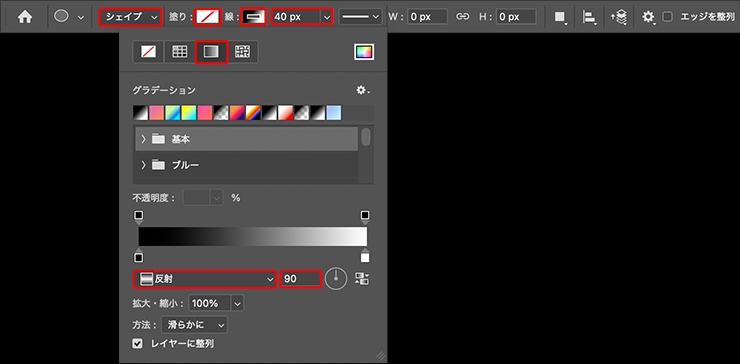Select the No Color stroke type icon
The height and width of the screenshot is (364, 740).
148,52
